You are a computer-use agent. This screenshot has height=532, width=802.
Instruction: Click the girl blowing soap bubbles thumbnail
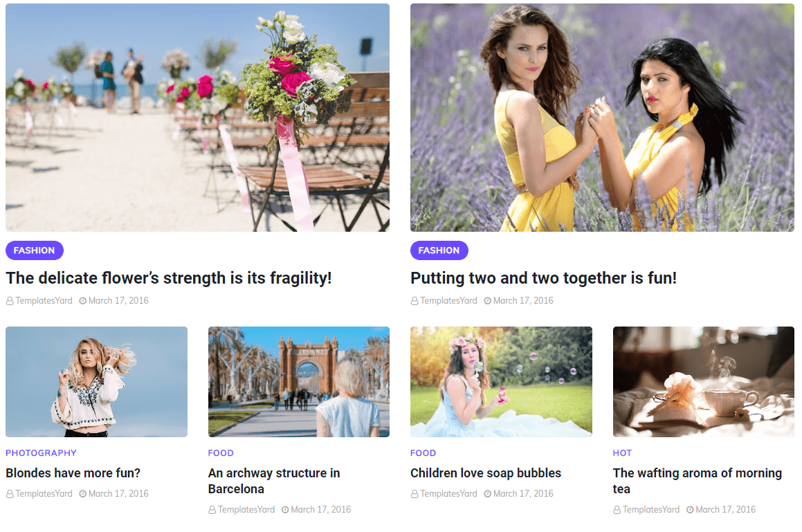501,382
